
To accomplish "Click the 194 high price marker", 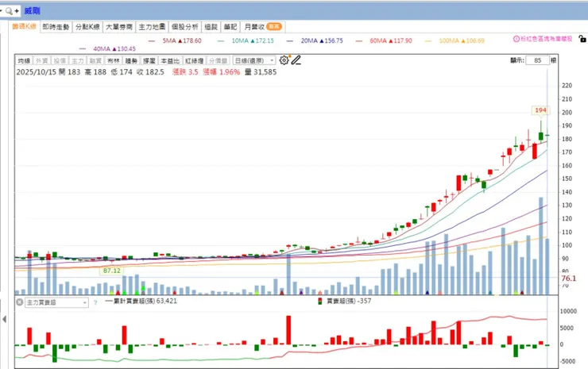I will [540, 110].
